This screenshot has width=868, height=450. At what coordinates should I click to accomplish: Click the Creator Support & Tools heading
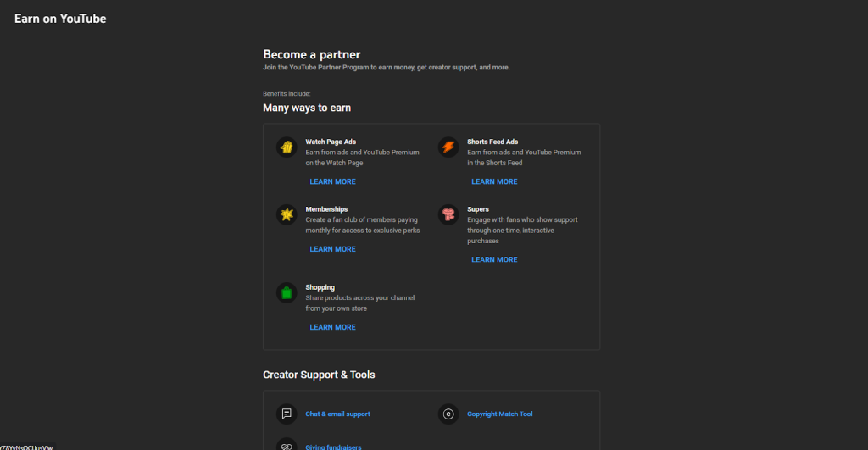(319, 375)
